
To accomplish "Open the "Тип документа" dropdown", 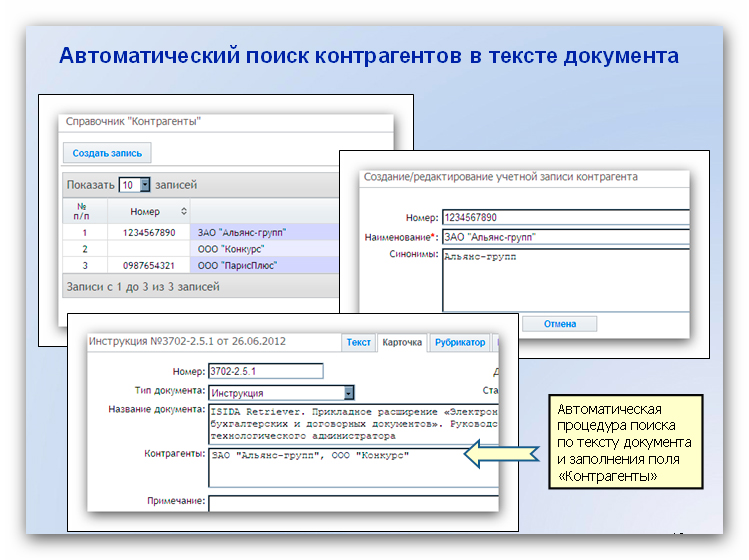I will coord(281,393).
